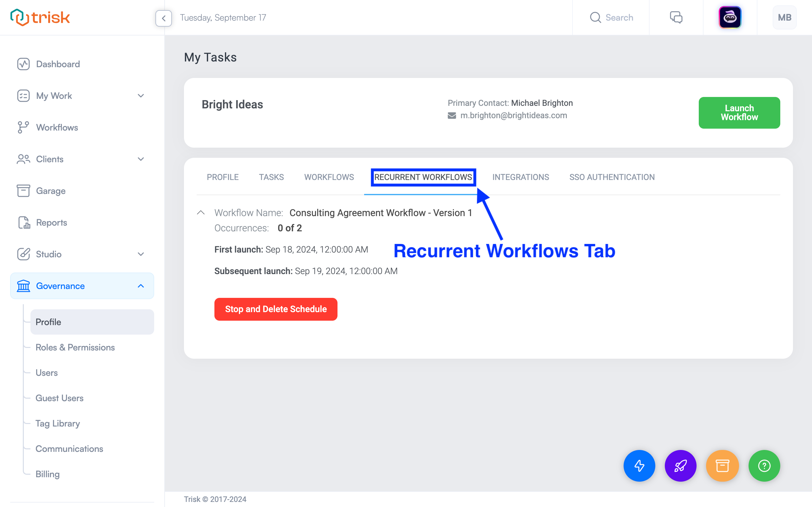Switch to the Integrations tab

pyautogui.click(x=521, y=177)
